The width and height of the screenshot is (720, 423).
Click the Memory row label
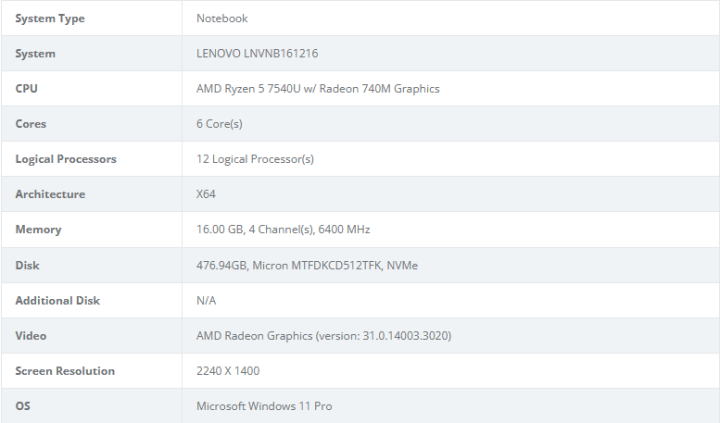[x=38, y=229]
